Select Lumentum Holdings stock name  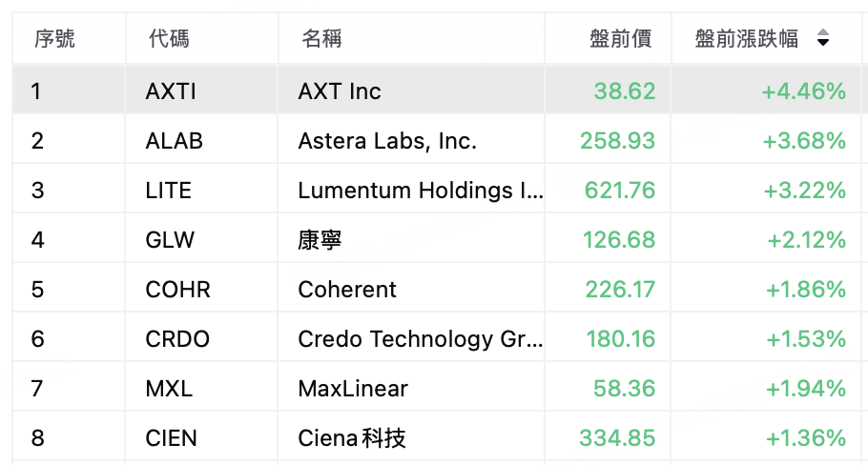tap(420, 191)
